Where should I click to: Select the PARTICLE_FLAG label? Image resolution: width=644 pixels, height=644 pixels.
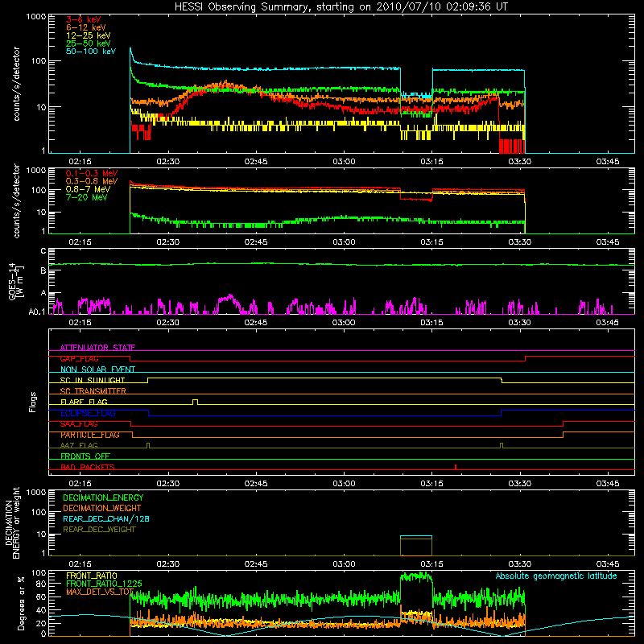click(90, 435)
